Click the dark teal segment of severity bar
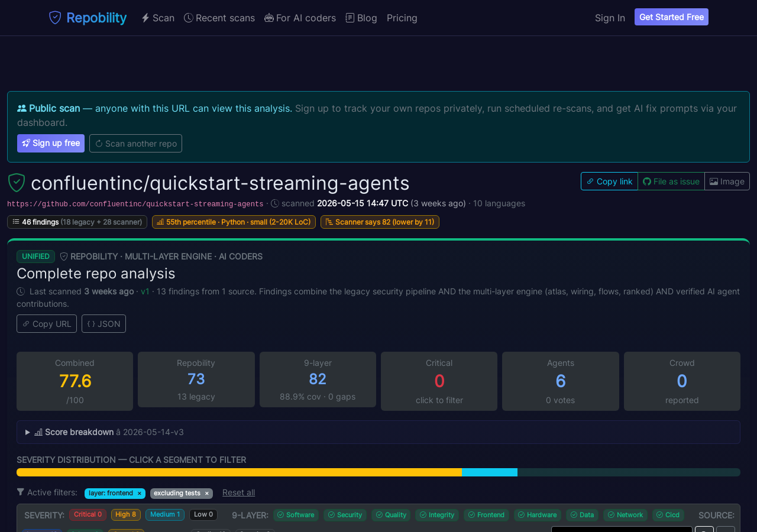The image size is (757, 532). tap(629, 472)
